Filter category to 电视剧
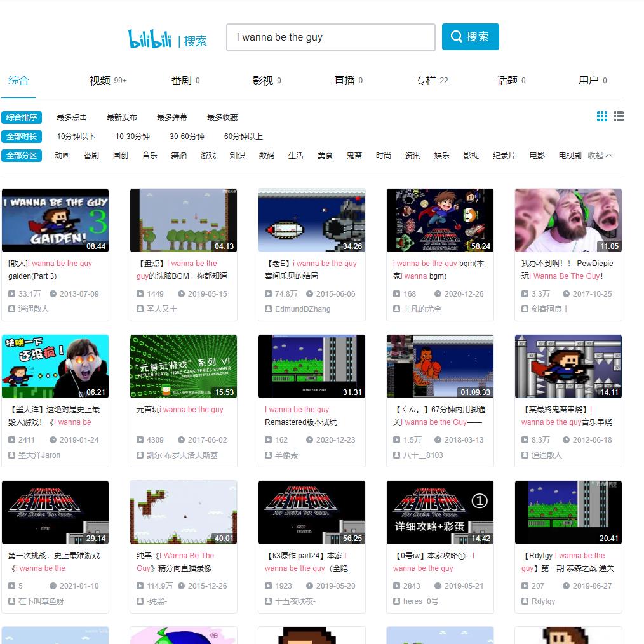 (x=570, y=156)
